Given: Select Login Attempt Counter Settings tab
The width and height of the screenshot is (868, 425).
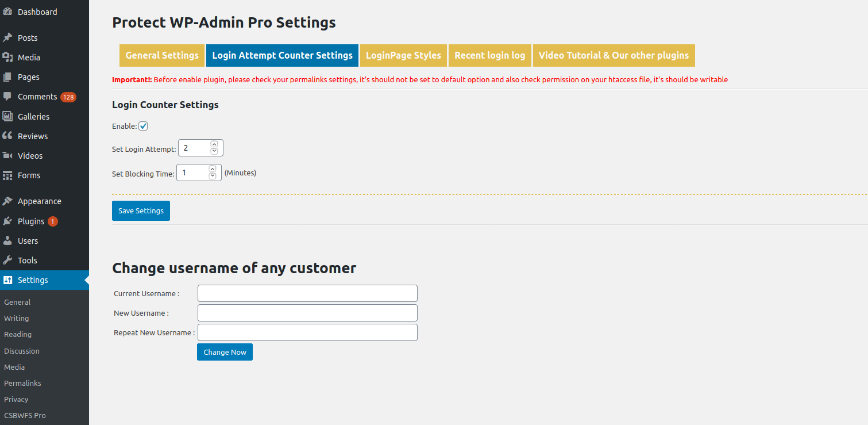Looking at the screenshot, I should tap(283, 55).
